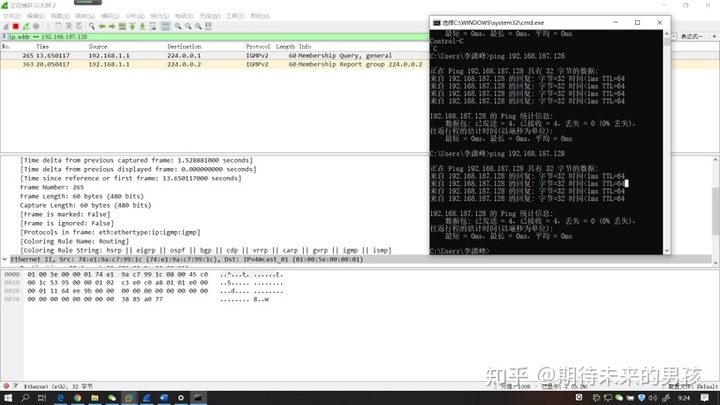Go forward to next packet arrow

pyautogui.click(x=112, y=27)
